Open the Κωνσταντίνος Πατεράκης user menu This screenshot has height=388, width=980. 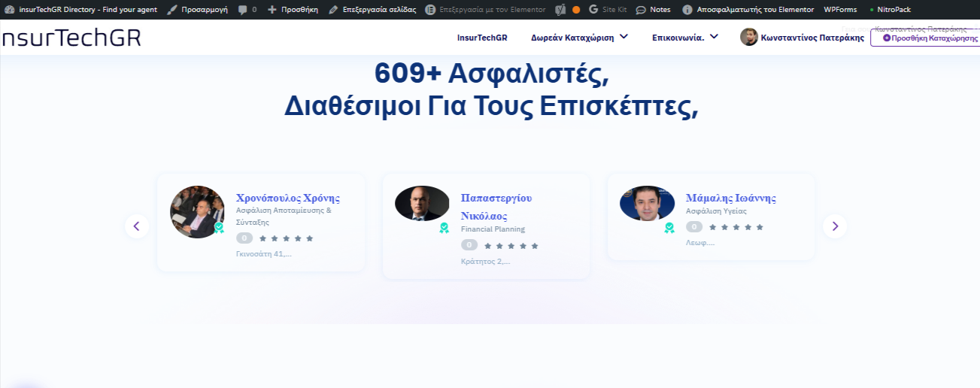pos(802,38)
